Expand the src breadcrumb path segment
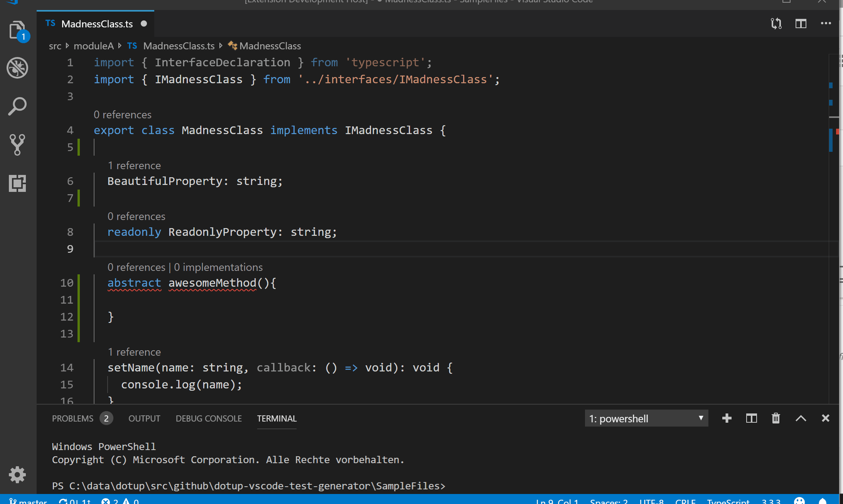 (54, 45)
